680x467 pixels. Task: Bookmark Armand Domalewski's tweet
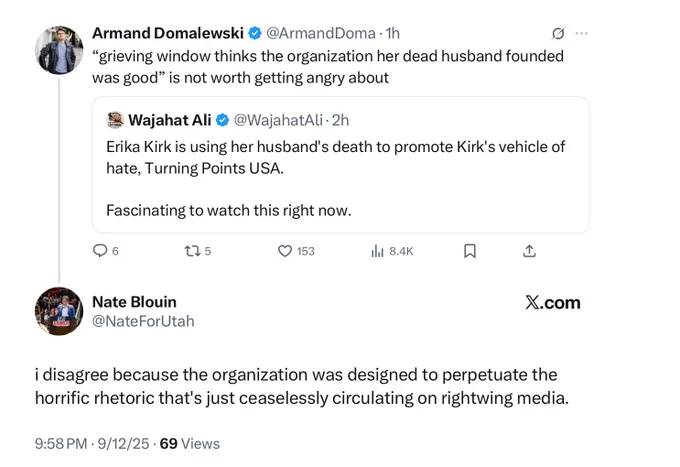(470, 251)
